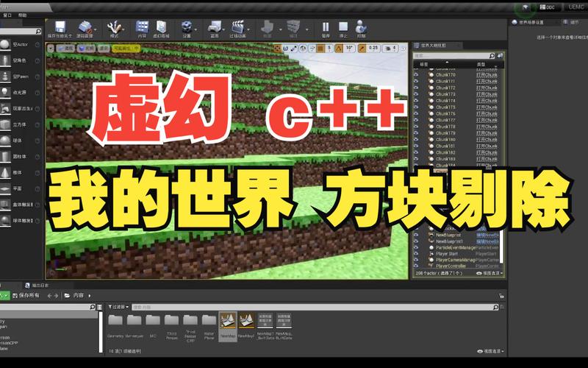Toggle visibility of Chunk176 in outliner

(415, 113)
